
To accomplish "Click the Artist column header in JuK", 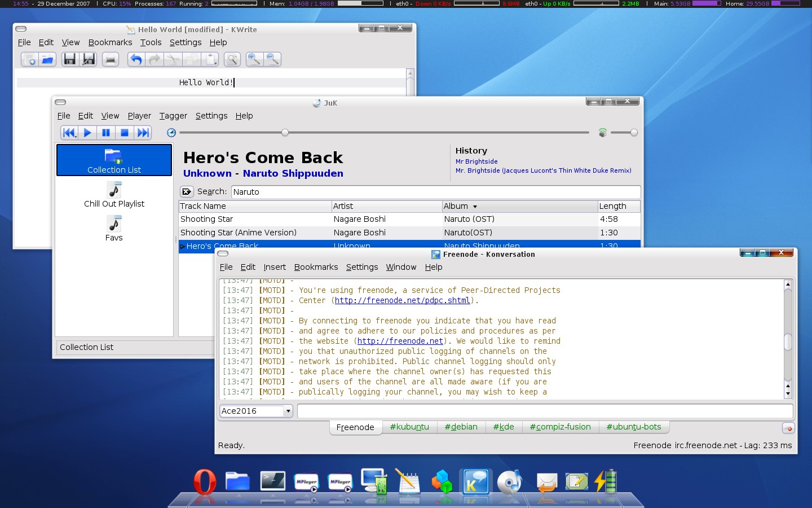I will pyautogui.click(x=387, y=206).
